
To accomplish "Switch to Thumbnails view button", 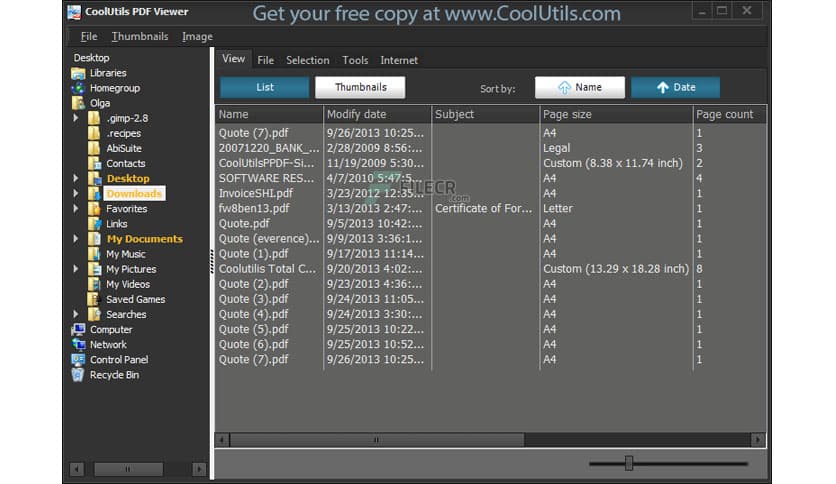I will [360, 87].
